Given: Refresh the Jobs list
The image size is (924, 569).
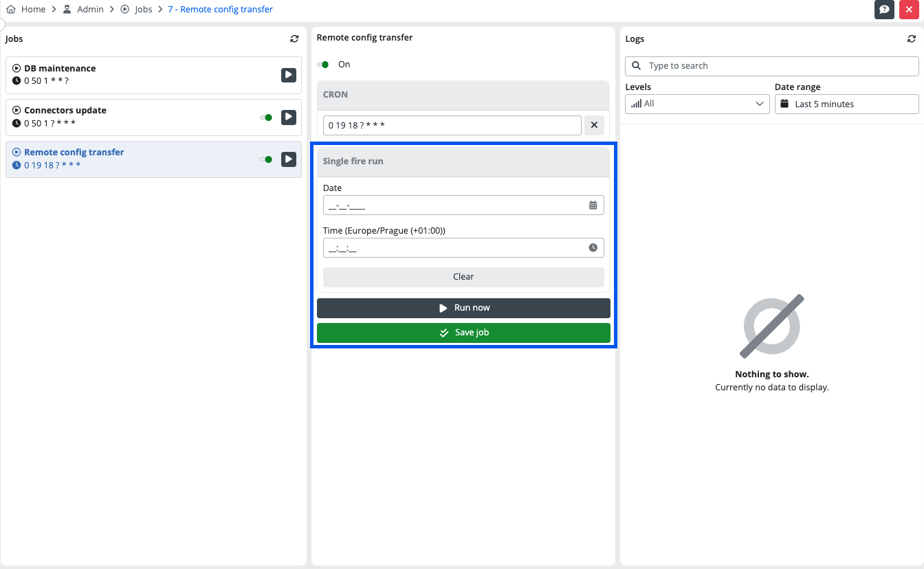Looking at the screenshot, I should pos(294,39).
